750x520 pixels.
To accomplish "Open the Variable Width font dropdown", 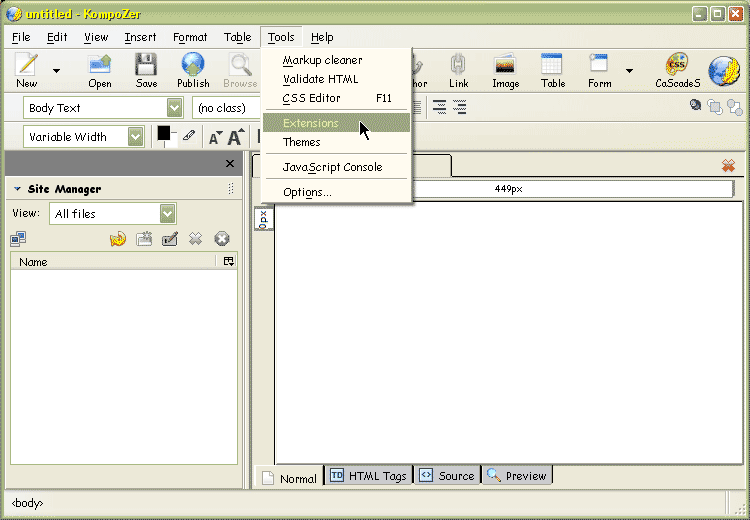I will 136,137.
